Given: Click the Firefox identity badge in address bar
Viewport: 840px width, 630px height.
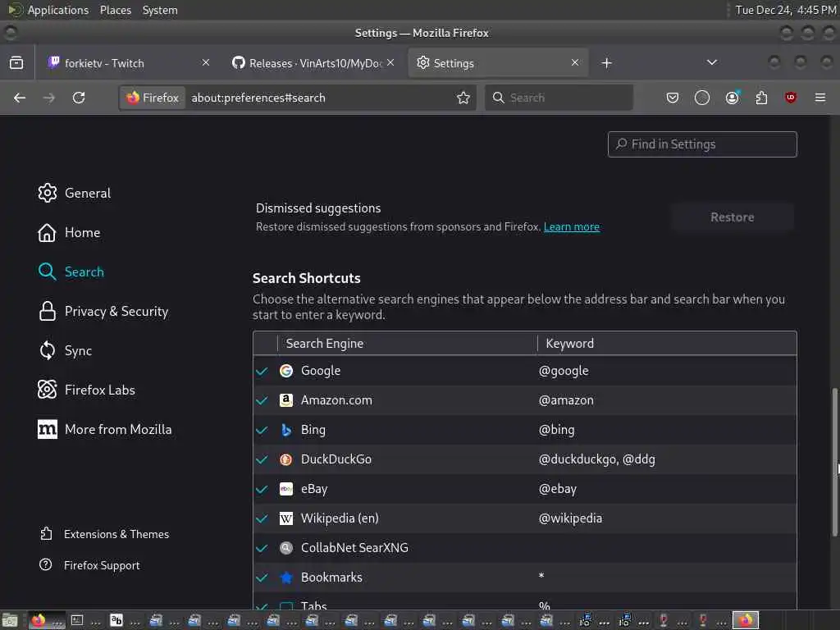Looking at the screenshot, I should (x=153, y=98).
